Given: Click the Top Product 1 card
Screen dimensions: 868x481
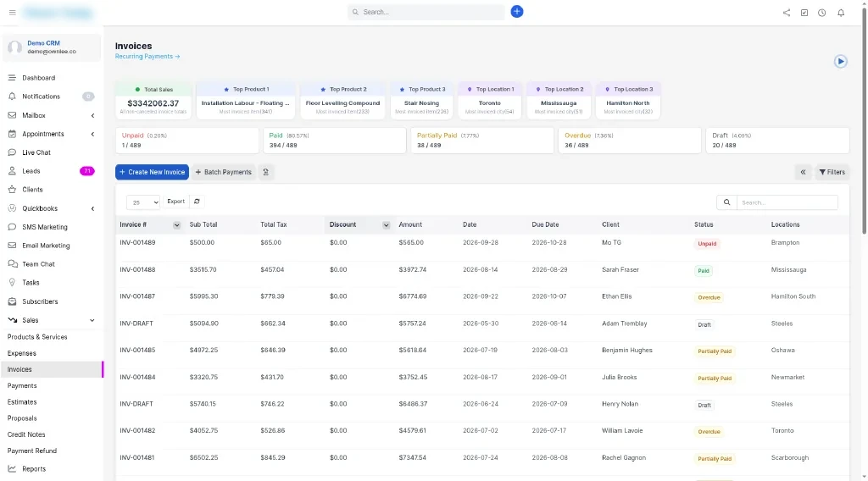Looking at the screenshot, I should (245, 100).
